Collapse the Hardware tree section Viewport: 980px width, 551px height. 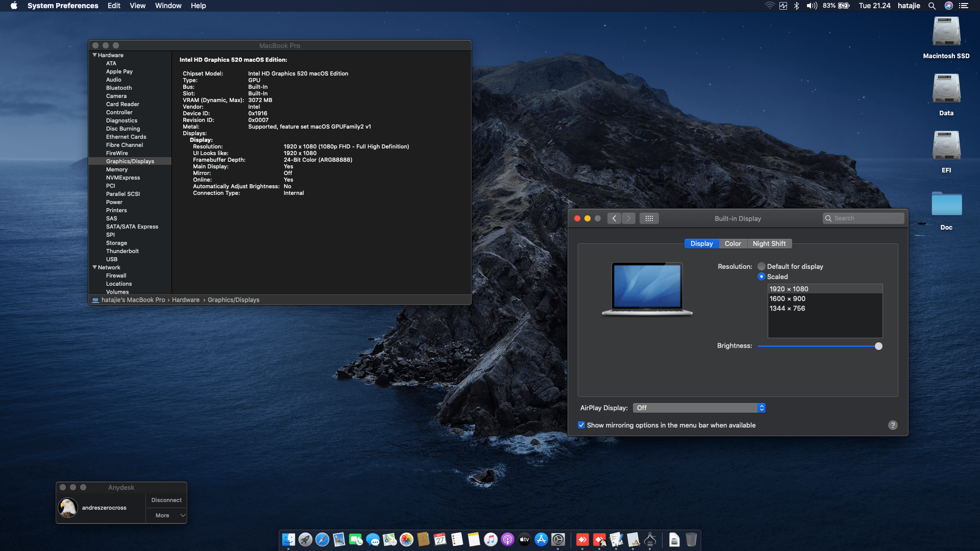pos(94,55)
